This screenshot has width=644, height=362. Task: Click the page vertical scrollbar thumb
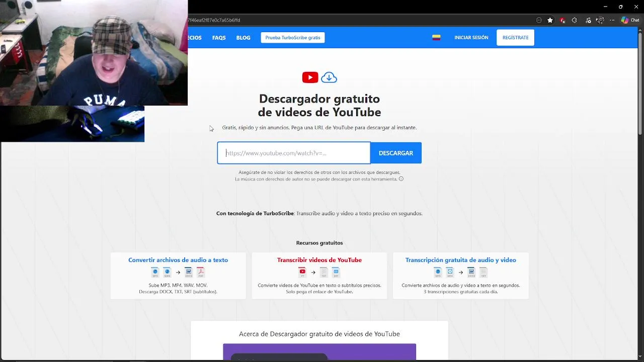coord(640,83)
